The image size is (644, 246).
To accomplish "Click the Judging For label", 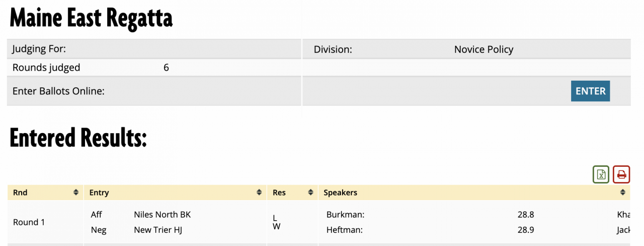I will pos(39,49).
